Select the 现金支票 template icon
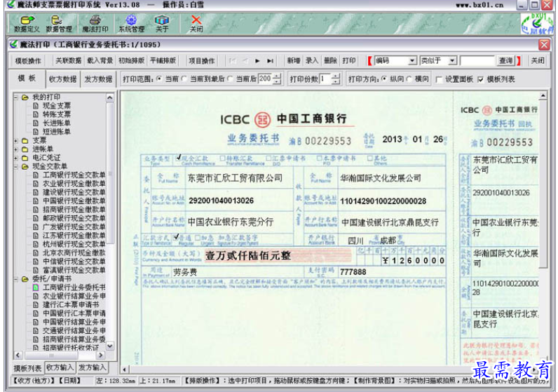This screenshot has width=558, height=392. (36, 106)
